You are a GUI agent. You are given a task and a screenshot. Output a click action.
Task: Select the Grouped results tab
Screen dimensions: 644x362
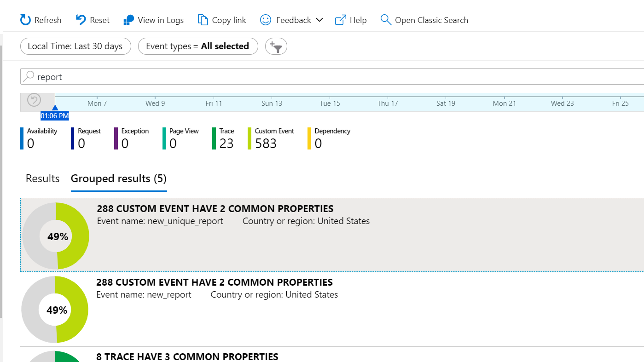click(x=118, y=178)
